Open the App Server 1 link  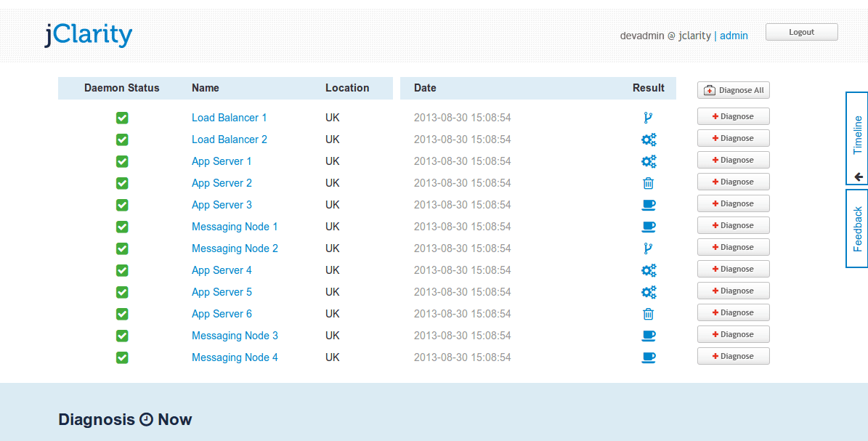click(222, 161)
